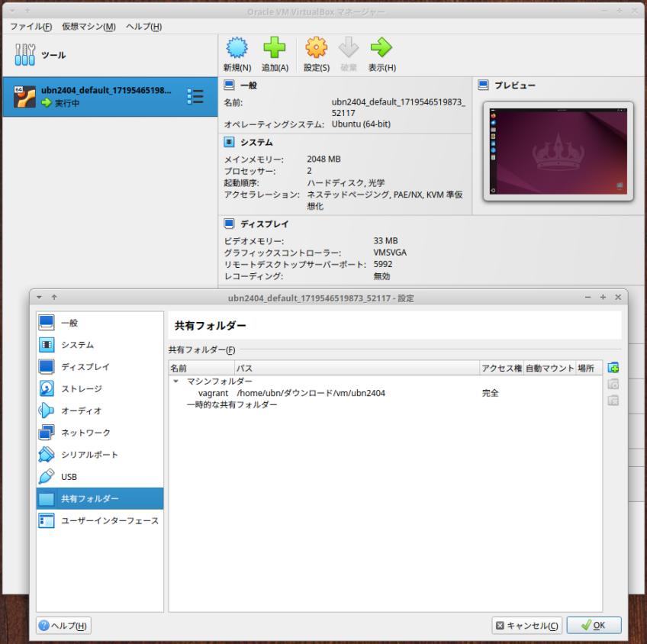Screen dimensions: 647x644
Task: Click the operating system value Ubuntu (64-bit)
Action: pos(361,124)
